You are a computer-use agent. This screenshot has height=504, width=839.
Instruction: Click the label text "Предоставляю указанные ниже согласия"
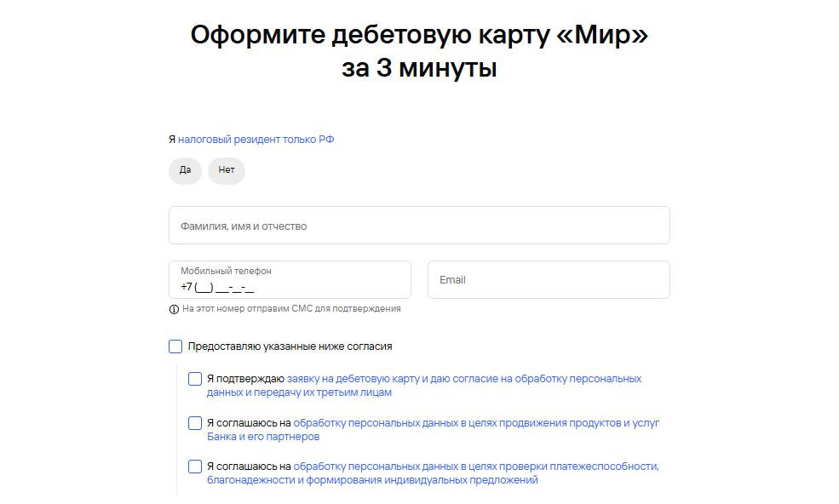pos(290,346)
